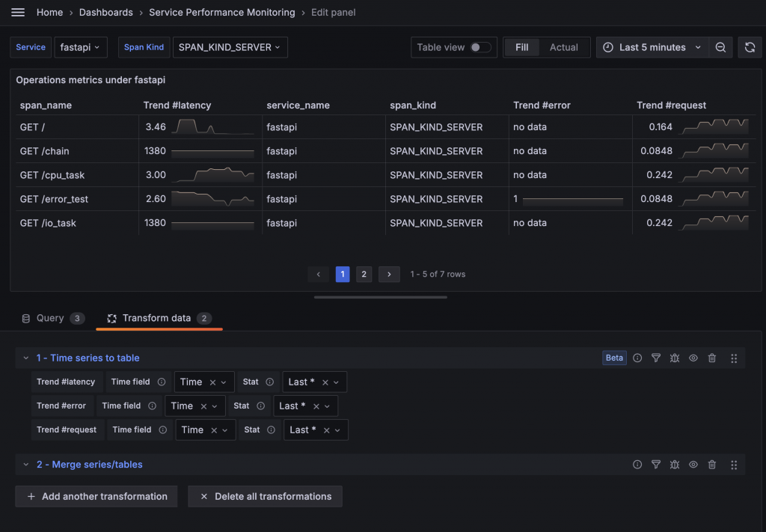Viewport: 766px width, 532px height.
Task: Open filter for Merge series/tables
Action: pos(656,465)
